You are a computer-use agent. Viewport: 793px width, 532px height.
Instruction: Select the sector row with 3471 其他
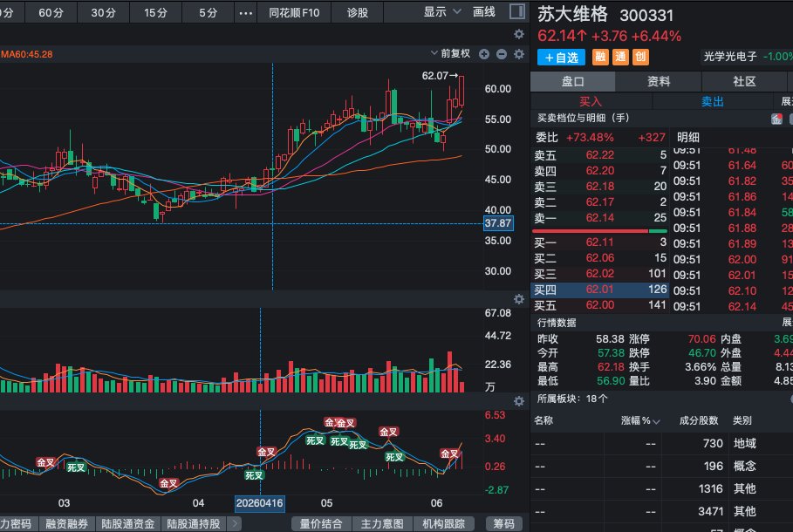(661, 511)
